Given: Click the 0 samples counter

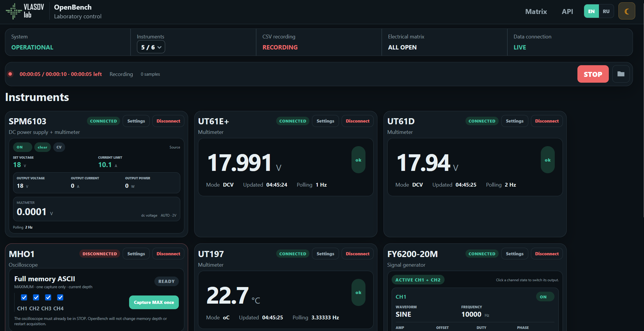Looking at the screenshot, I should point(150,74).
